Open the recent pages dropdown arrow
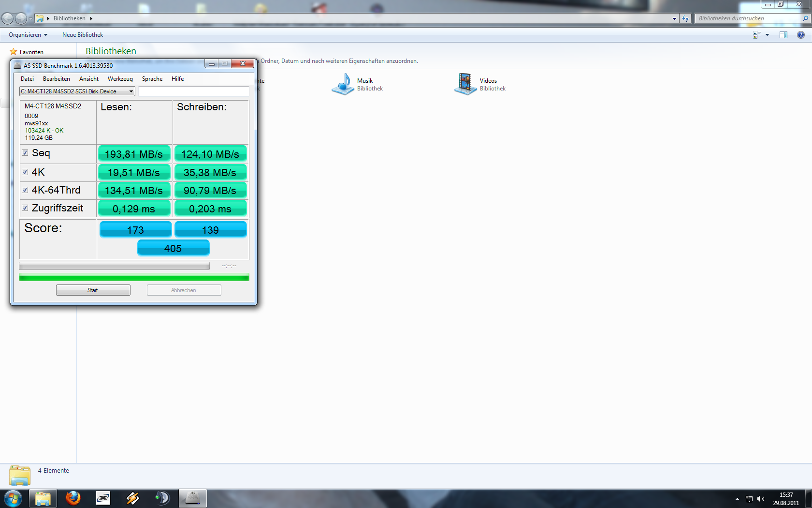 click(x=30, y=19)
